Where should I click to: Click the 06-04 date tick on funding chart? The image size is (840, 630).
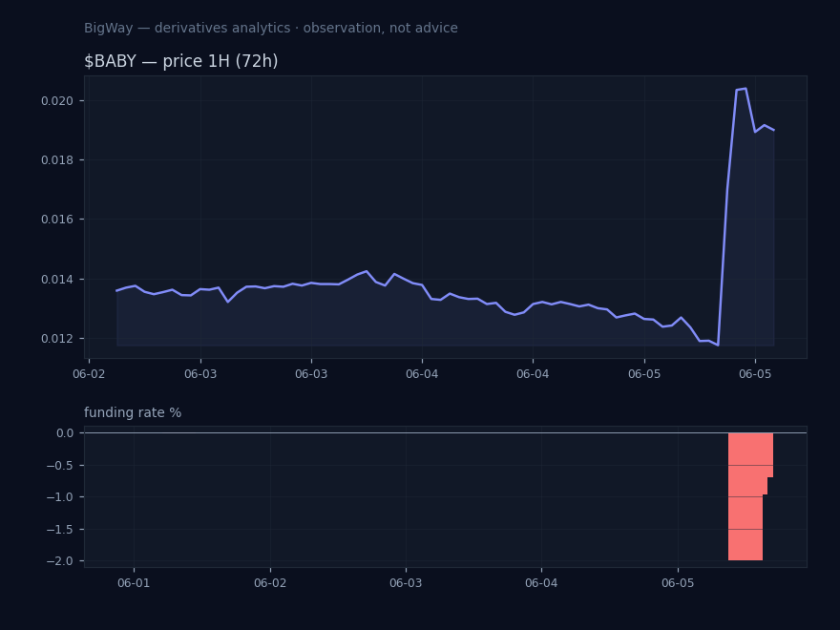click(541, 583)
